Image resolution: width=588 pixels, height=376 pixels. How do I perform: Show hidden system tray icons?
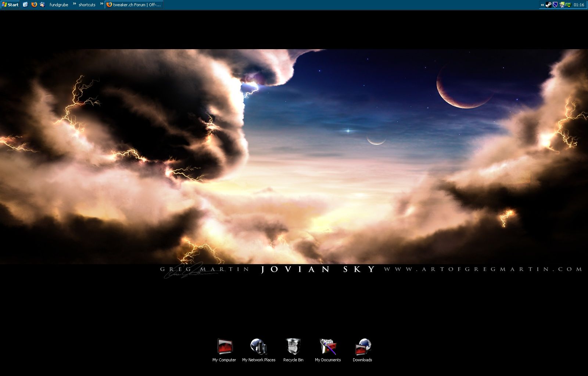(542, 5)
